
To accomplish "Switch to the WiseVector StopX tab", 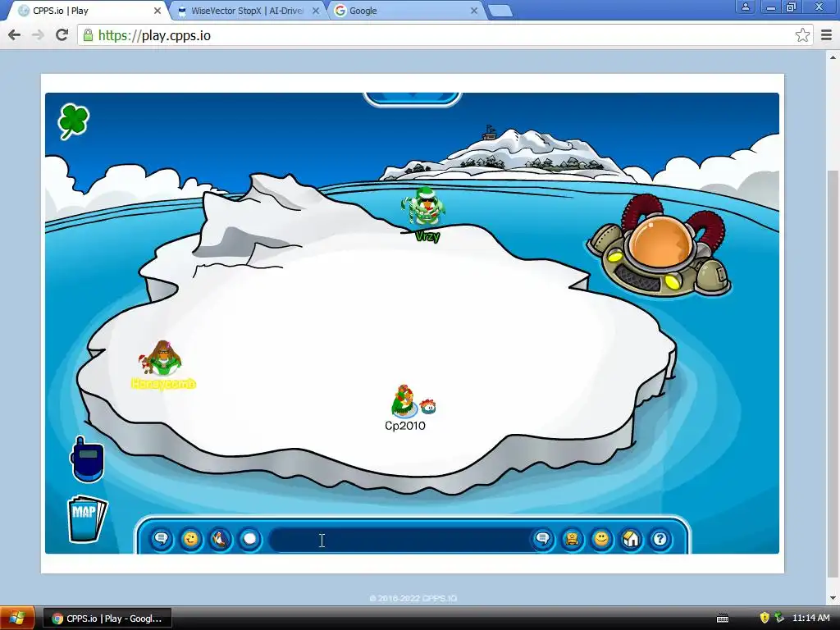I will pos(246,11).
